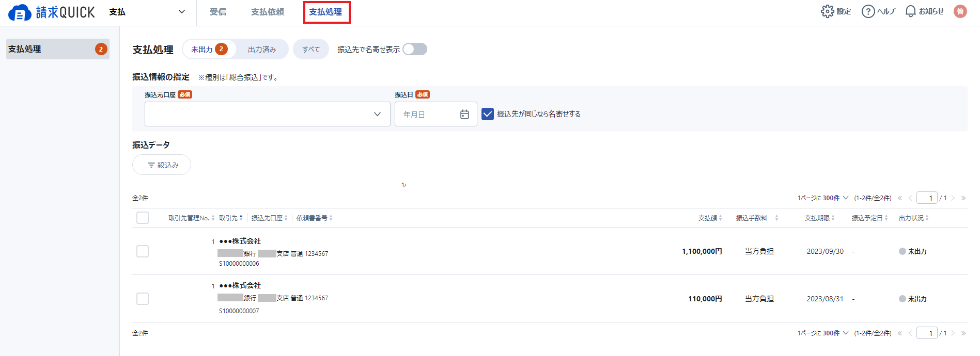Viewport: 980px width, 356px height.
Task: Switch to 支払依頼 tab
Action: pyautogui.click(x=268, y=12)
